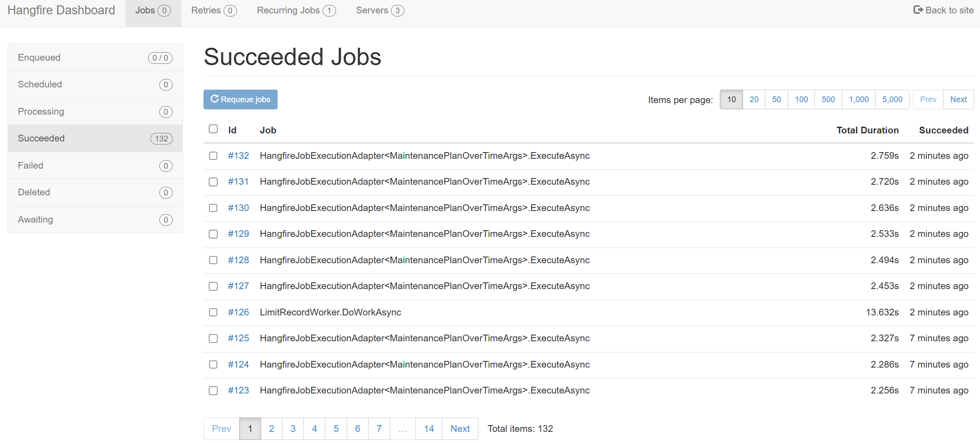The image size is (980, 443).
Task: Show Processing jobs in sidebar
Action: (x=95, y=112)
